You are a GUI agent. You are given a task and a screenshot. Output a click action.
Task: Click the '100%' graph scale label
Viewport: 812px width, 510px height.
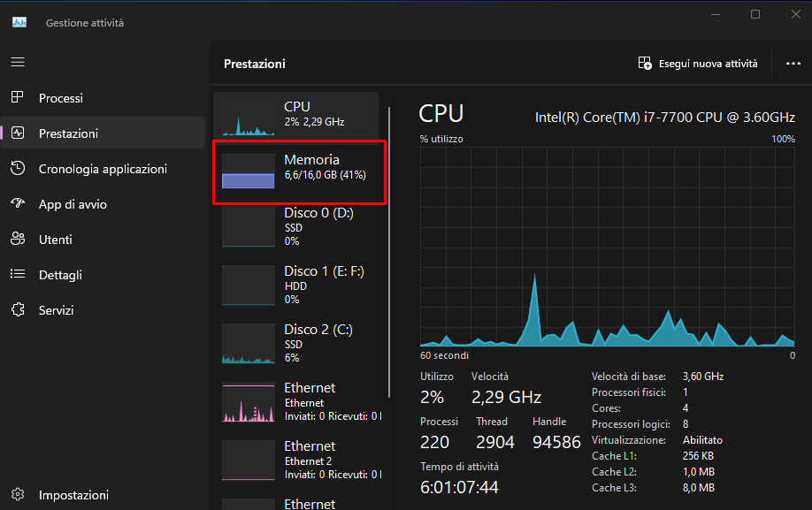click(x=783, y=139)
